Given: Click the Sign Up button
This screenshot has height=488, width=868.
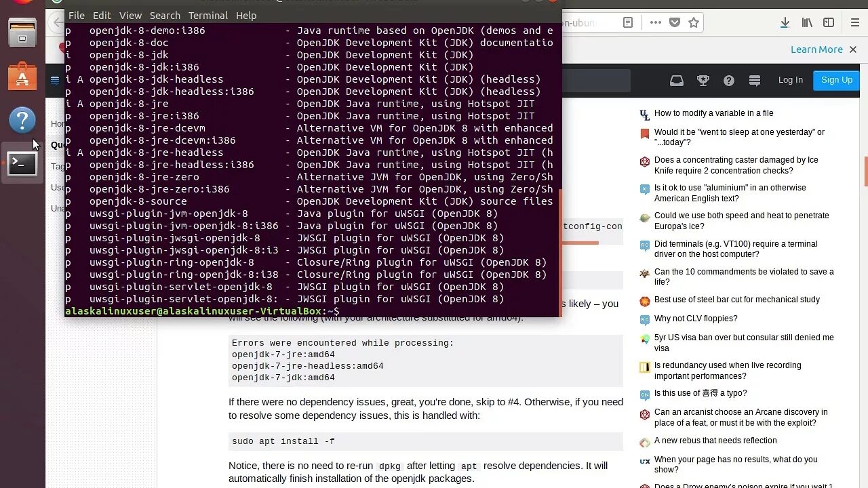Looking at the screenshot, I should point(837,80).
